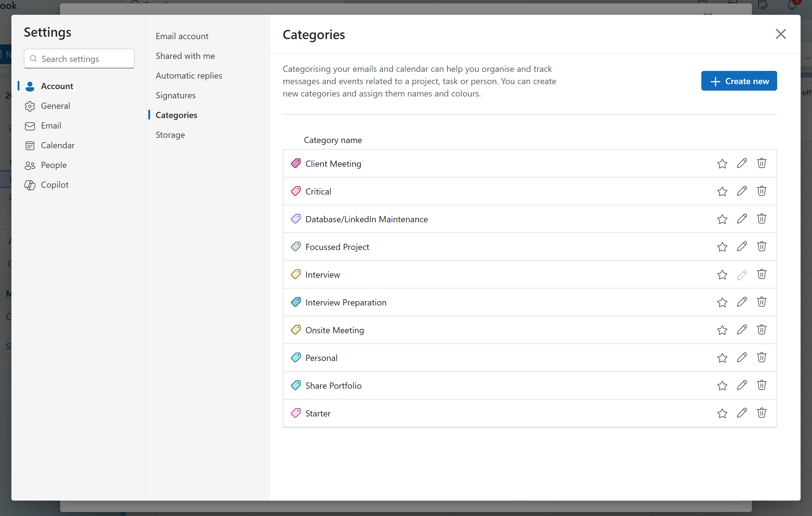Select the Calendar settings icon
Image resolution: width=812 pixels, height=516 pixels.
click(x=30, y=145)
